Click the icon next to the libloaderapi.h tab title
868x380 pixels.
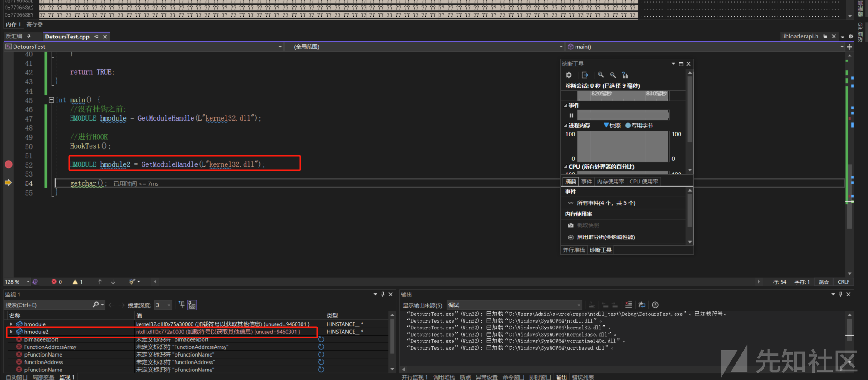point(826,37)
